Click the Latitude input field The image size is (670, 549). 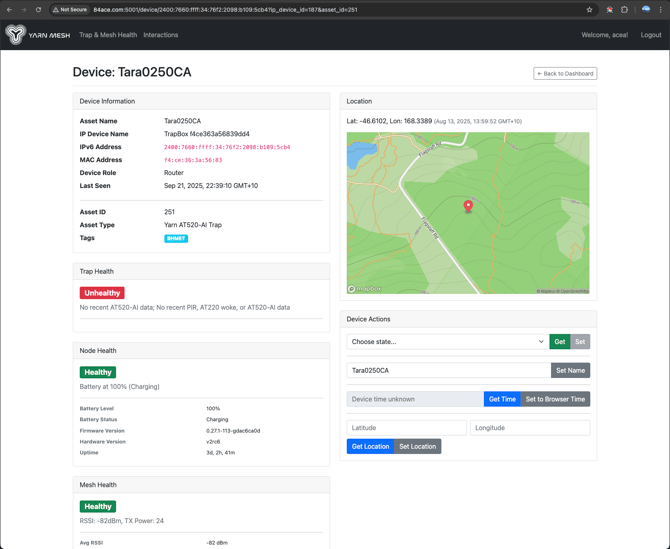[406, 428]
